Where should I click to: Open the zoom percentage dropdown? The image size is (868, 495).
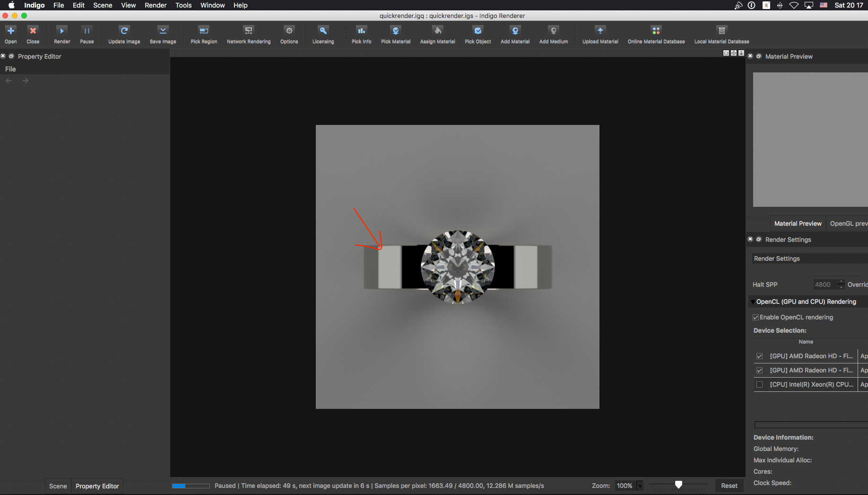(x=640, y=486)
